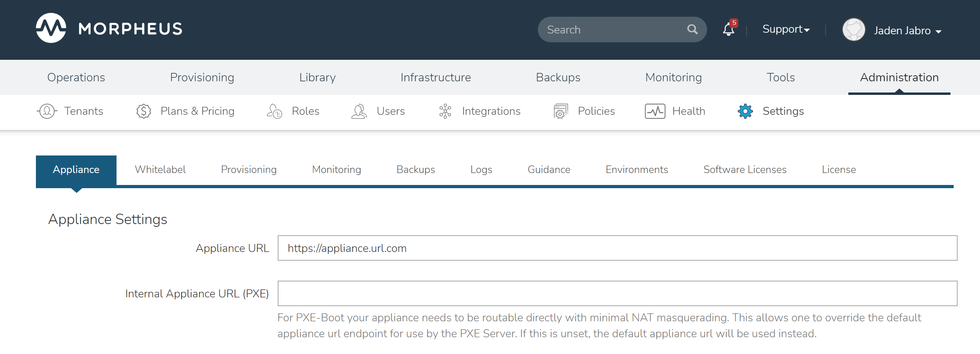This screenshot has width=980, height=354.
Task: Open the Provisioning top menu
Action: [x=202, y=77]
